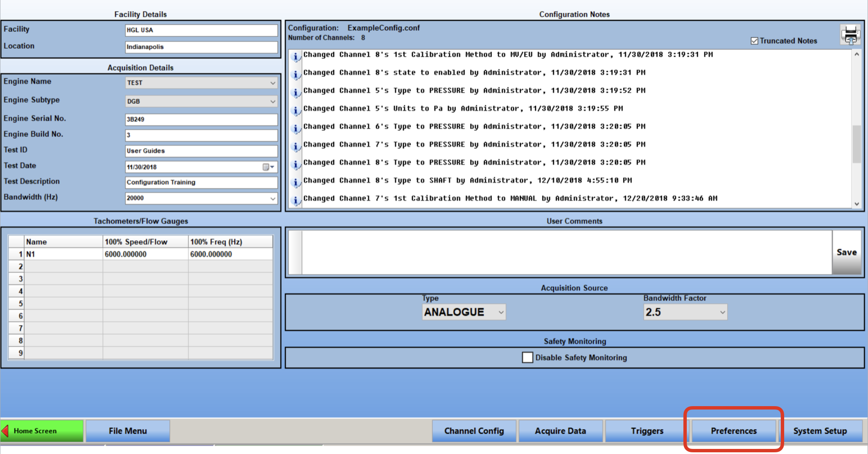Click info icon beside Channel 5 Units Pa note
Screen dimensions: 868x454
click(296, 111)
